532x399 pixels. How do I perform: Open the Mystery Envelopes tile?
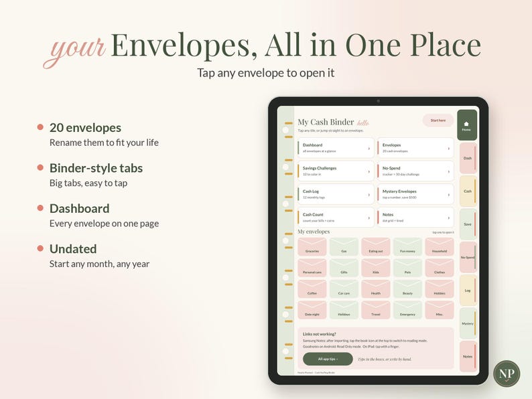[415, 194]
